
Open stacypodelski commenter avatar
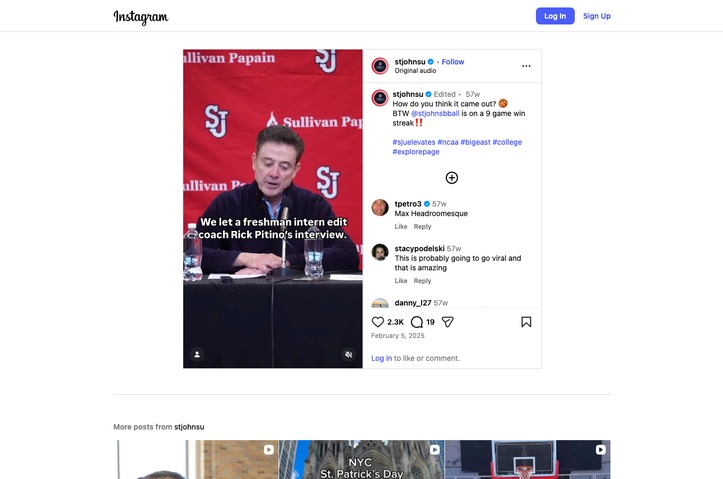pos(380,253)
